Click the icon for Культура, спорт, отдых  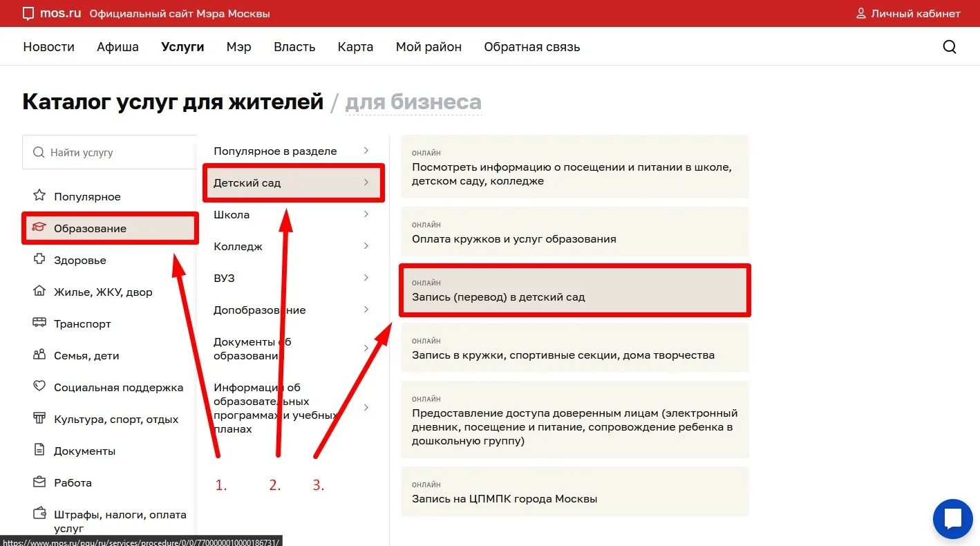39,418
